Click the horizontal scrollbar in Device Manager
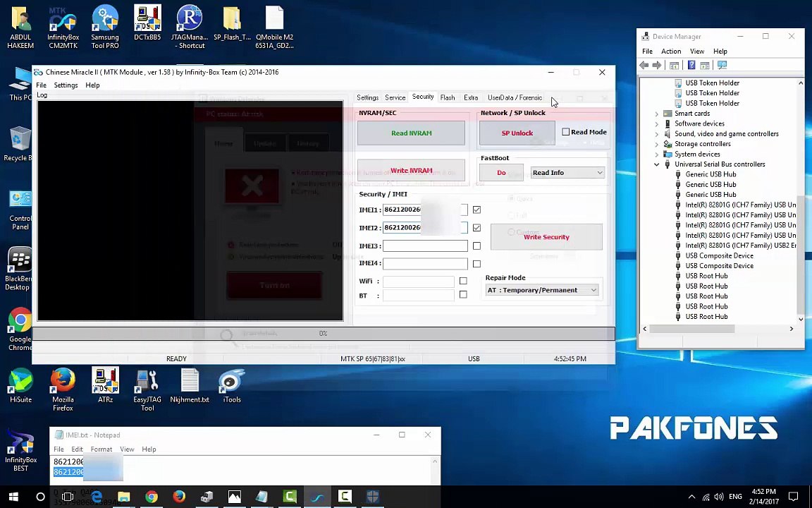This screenshot has height=508, width=812. coord(691,329)
